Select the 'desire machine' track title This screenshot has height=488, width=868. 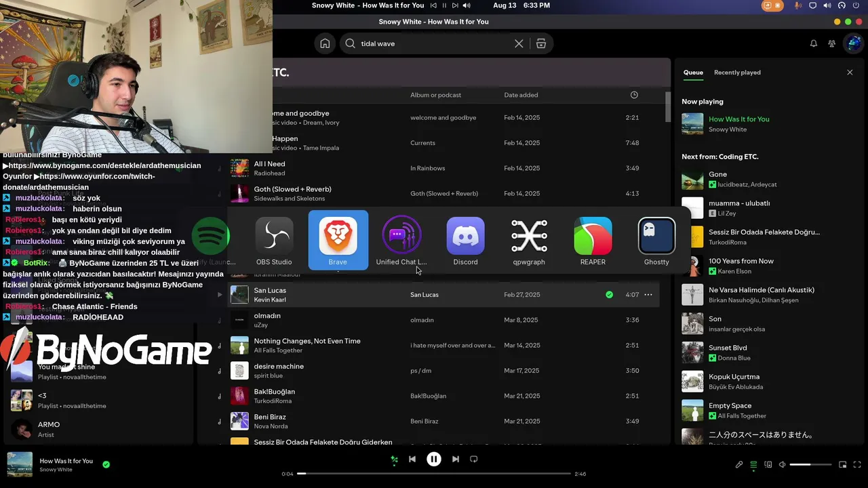point(279,366)
